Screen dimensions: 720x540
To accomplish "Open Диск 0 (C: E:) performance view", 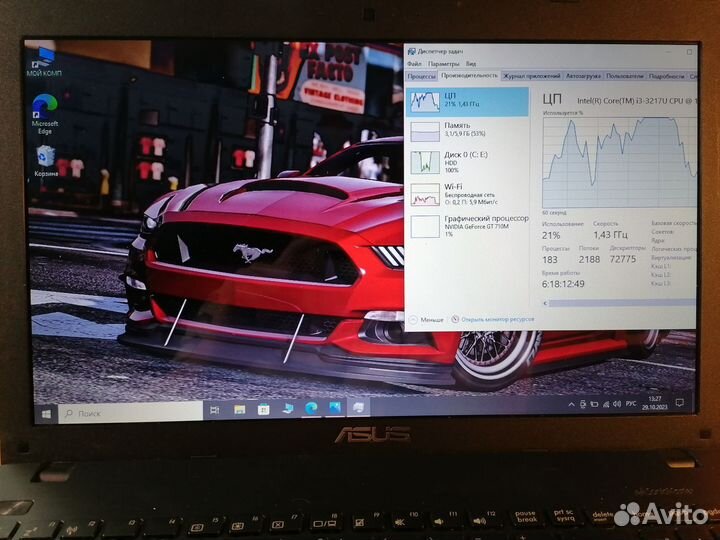I will coord(467,163).
